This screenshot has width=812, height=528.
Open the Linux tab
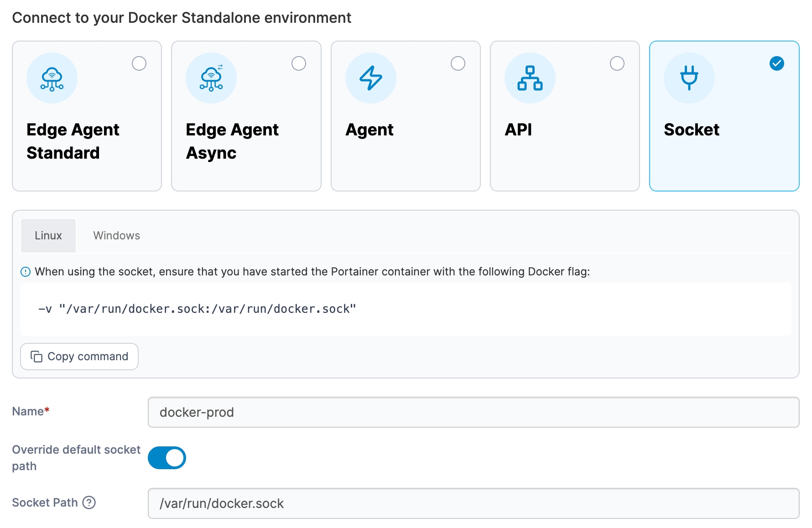tap(48, 236)
